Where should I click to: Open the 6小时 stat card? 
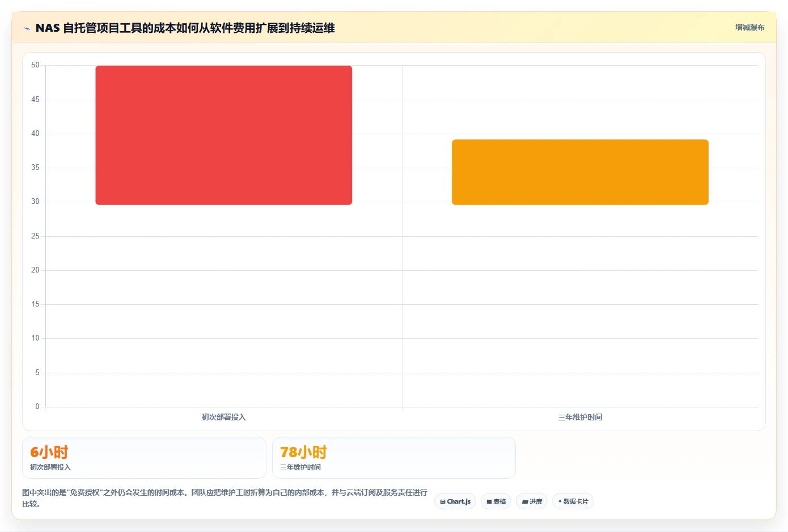click(x=144, y=458)
